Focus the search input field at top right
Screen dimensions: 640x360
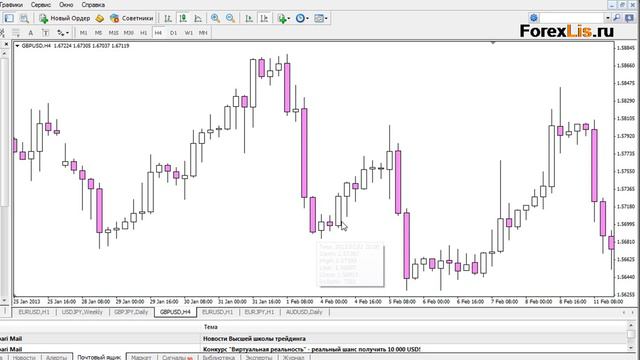coord(572,18)
